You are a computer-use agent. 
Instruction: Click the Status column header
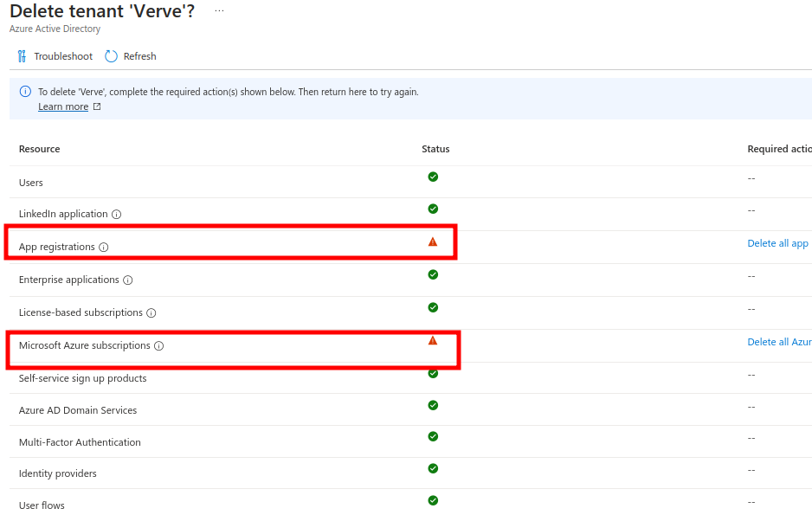435,149
